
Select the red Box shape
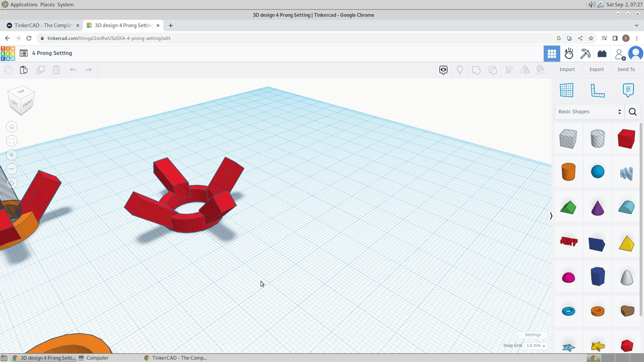[626, 139]
